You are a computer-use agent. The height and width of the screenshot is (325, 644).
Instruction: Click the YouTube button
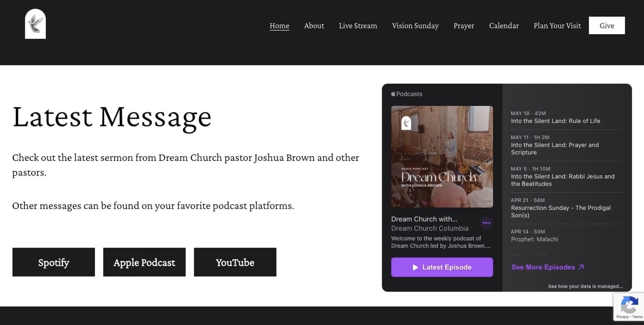235,263
